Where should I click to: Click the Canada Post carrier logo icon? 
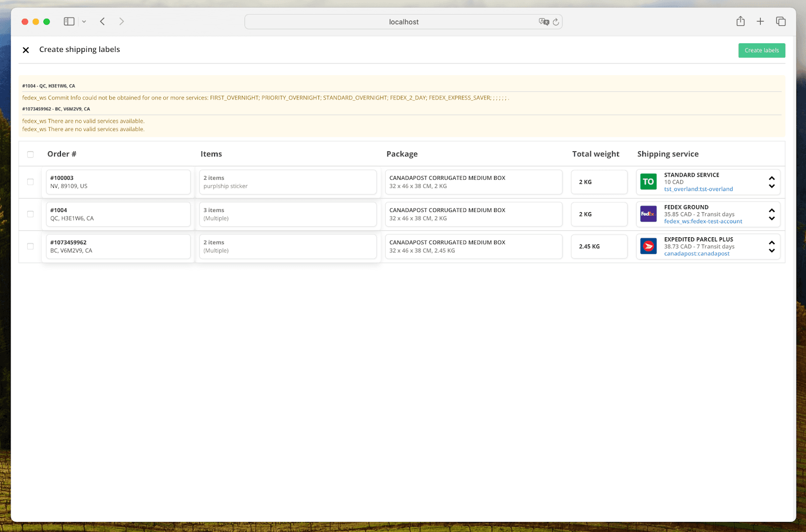coord(648,246)
